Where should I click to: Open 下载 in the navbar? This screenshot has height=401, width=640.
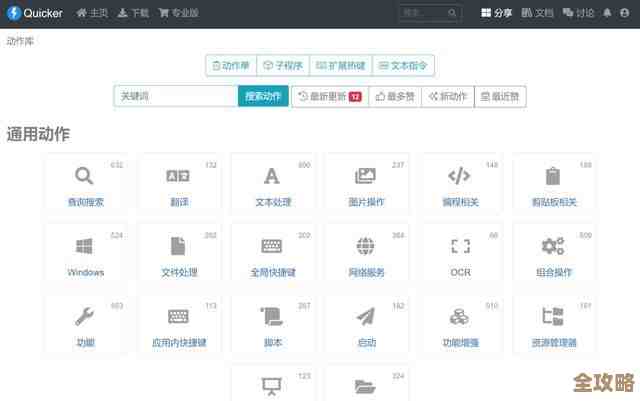133,13
